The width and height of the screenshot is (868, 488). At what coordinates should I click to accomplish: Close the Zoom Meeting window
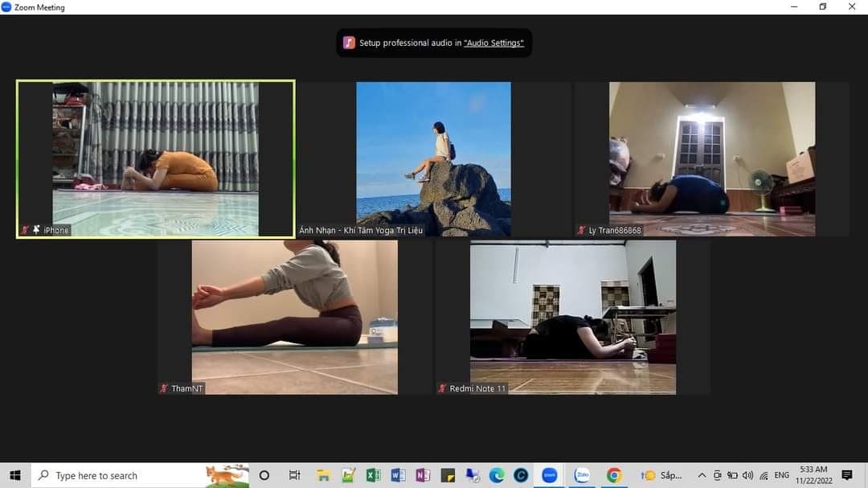pyautogui.click(x=851, y=7)
